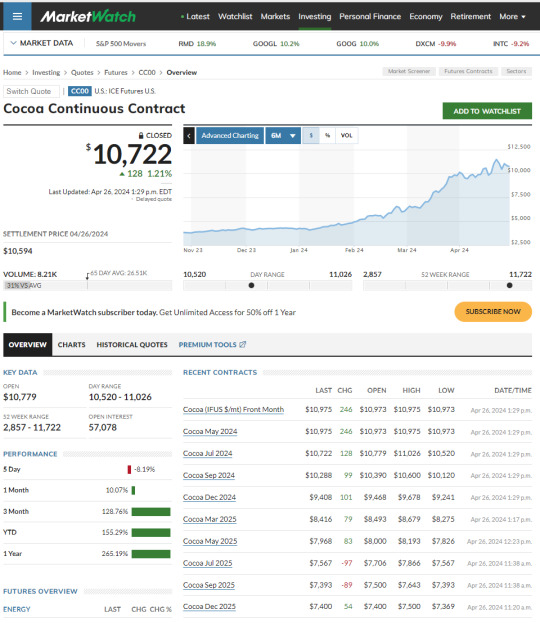Click INTC ticker in movers bar
Image resolution: width=540 pixels, height=623 pixels.
(x=511, y=43)
